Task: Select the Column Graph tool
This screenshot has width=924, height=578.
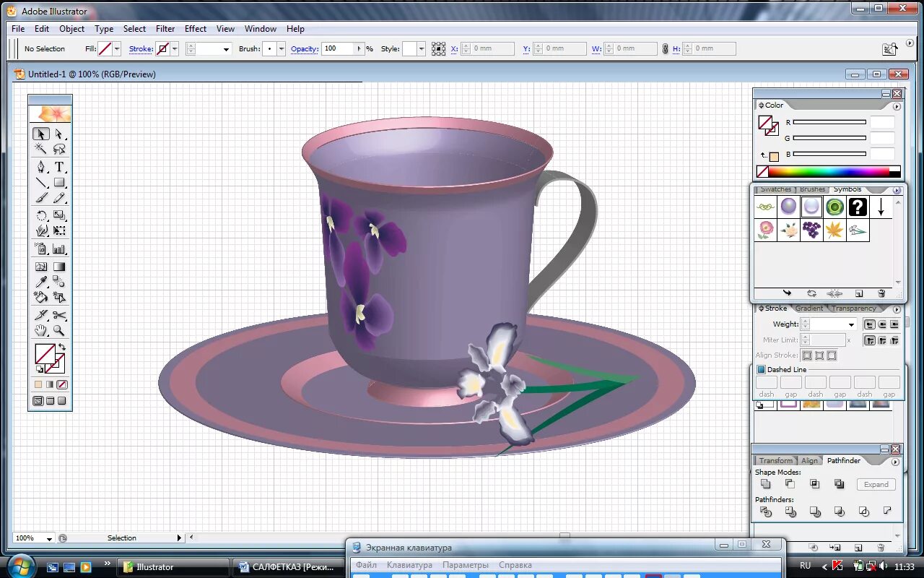Action: pos(60,249)
